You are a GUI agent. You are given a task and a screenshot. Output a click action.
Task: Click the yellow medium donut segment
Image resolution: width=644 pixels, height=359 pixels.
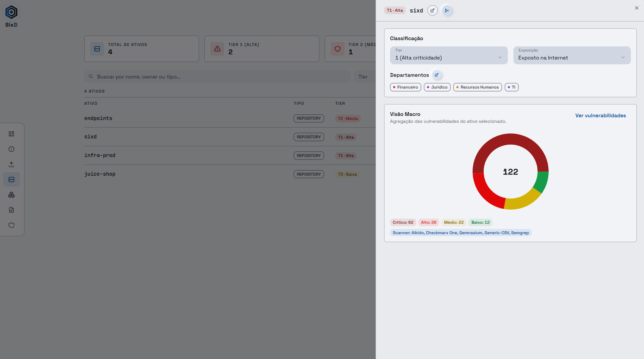coord(523,201)
